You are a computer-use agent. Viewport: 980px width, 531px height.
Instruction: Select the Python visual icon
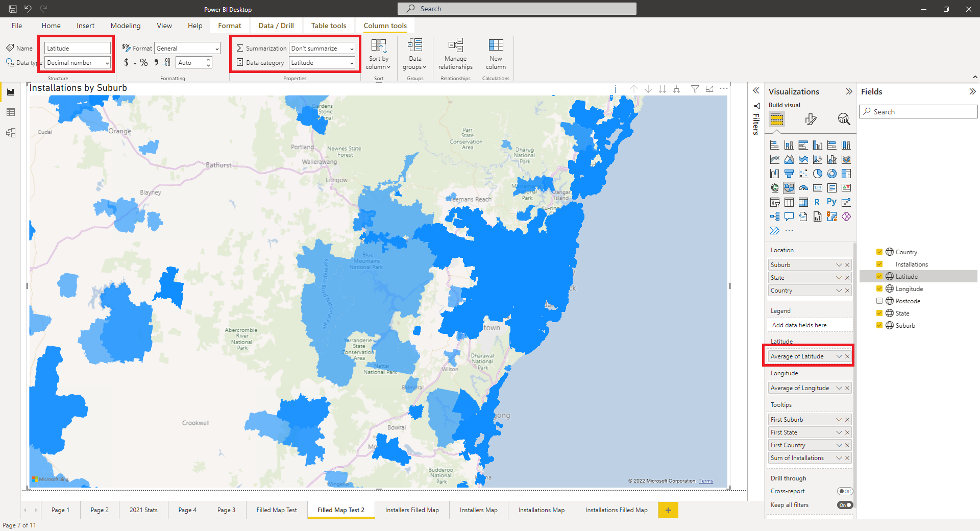click(832, 202)
